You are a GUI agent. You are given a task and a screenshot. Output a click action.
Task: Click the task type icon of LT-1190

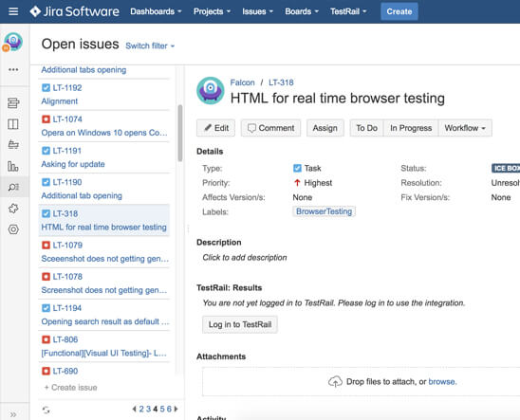(x=46, y=182)
